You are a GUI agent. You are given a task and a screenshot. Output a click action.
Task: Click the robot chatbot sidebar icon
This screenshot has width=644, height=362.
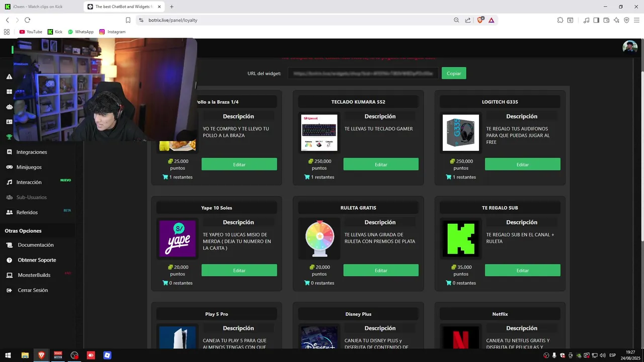pyautogui.click(x=9, y=107)
